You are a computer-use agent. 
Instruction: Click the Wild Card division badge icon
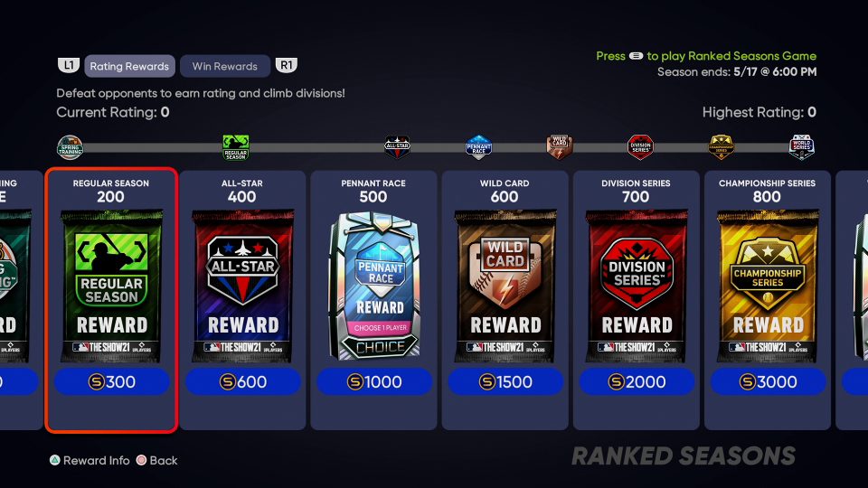coord(559,147)
